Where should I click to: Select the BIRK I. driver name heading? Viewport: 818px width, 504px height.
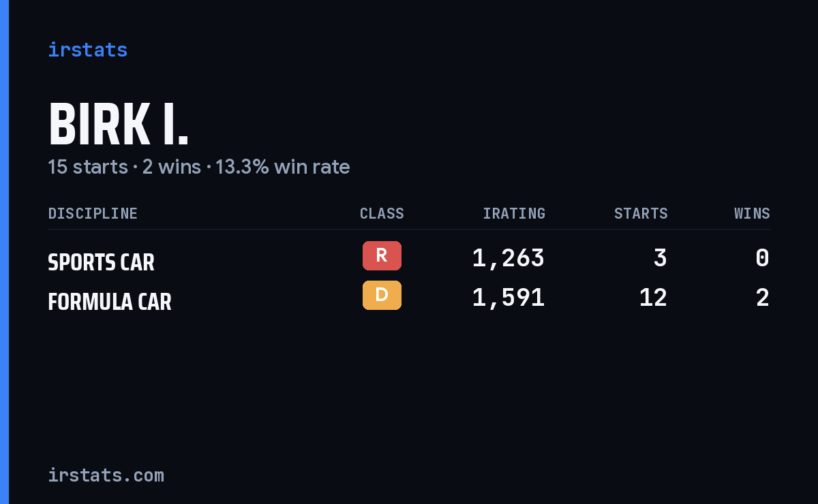point(118,125)
